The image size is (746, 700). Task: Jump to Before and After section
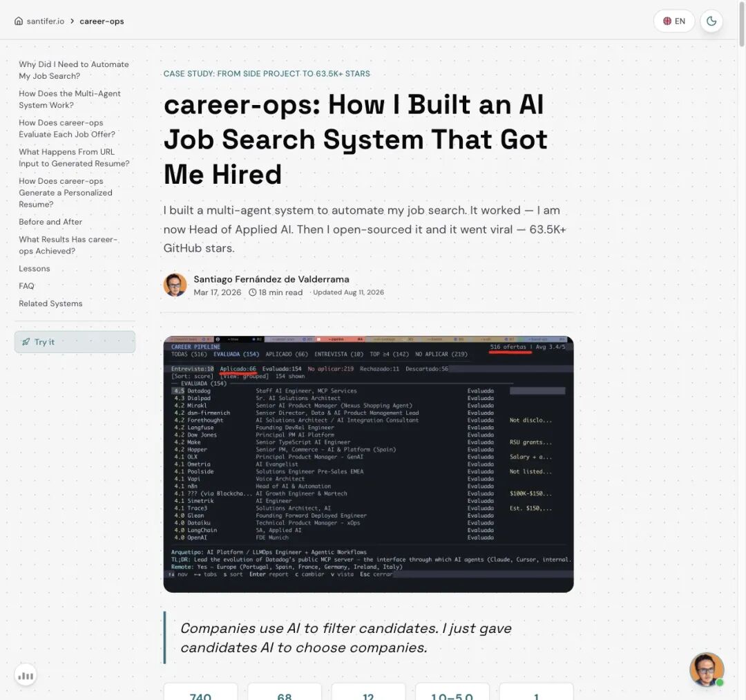[50, 222]
